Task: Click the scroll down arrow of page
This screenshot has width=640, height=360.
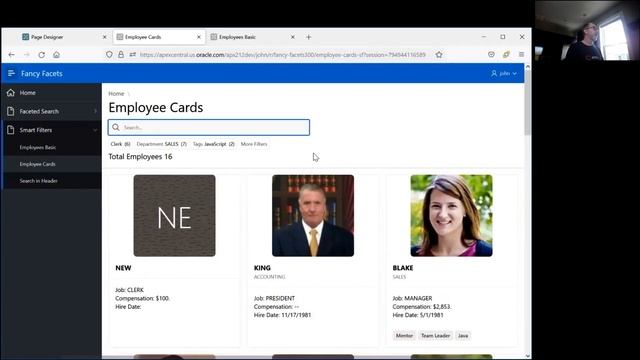Action: [x=527, y=356]
